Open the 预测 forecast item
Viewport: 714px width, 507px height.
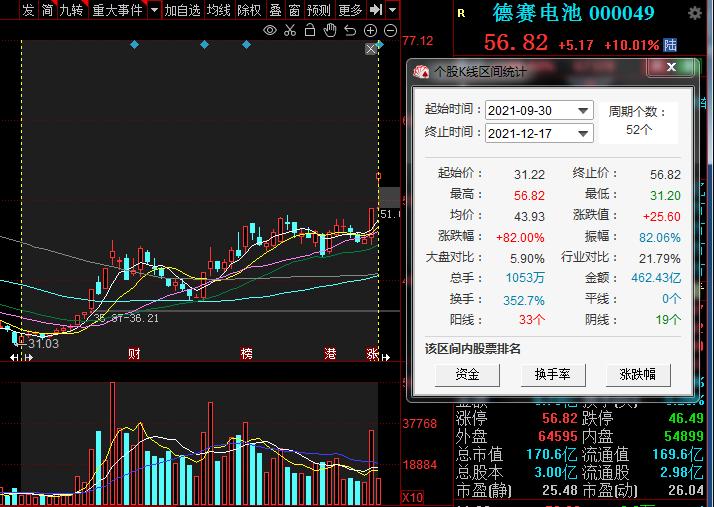coord(318,10)
